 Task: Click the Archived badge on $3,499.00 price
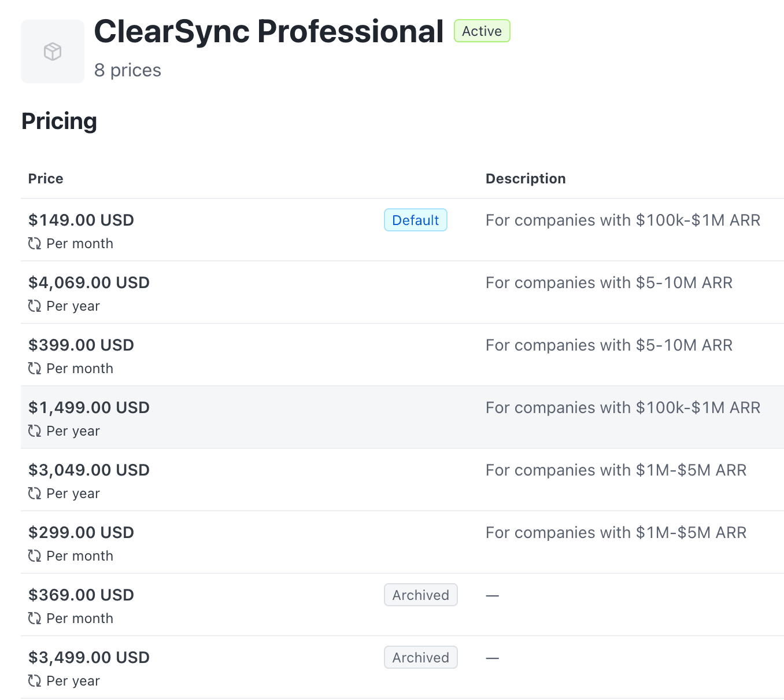(420, 657)
